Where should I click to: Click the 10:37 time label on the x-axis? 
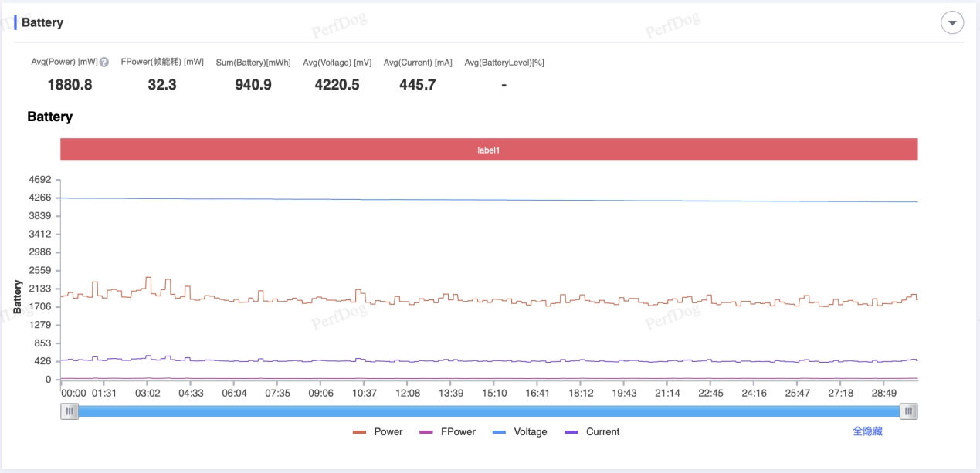click(x=365, y=393)
